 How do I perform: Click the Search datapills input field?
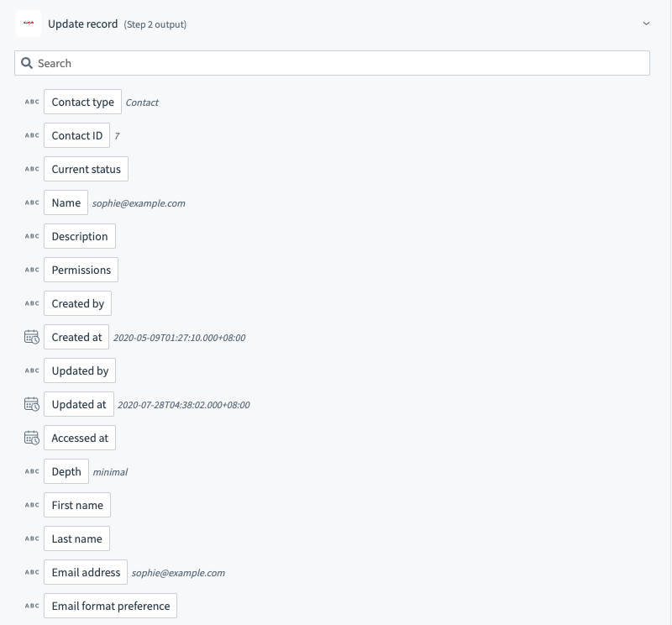(336, 63)
